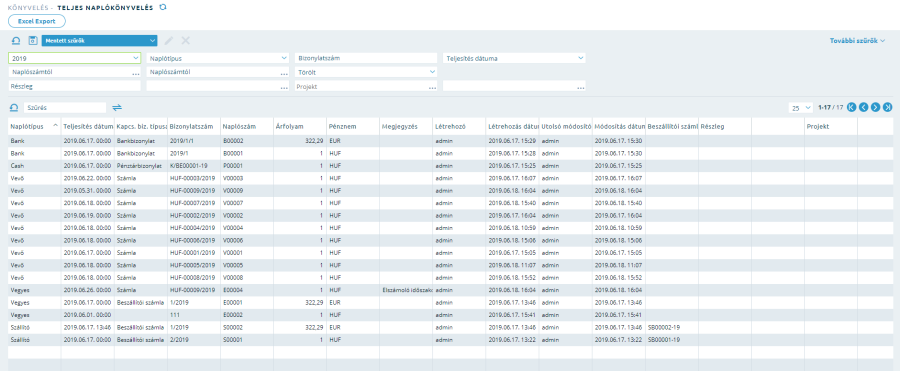Click HUF-00007/2019 invoice cell
This screenshot has width=900, height=371.
(x=193, y=203)
